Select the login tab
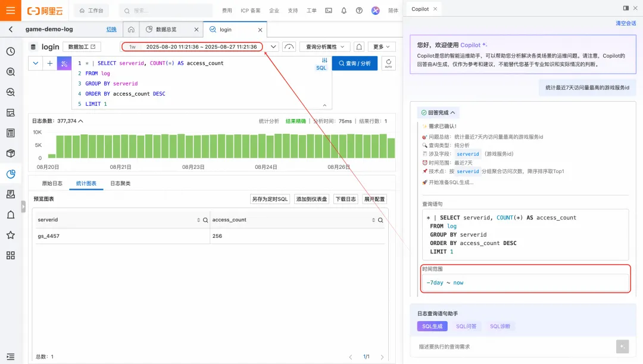 point(226,30)
